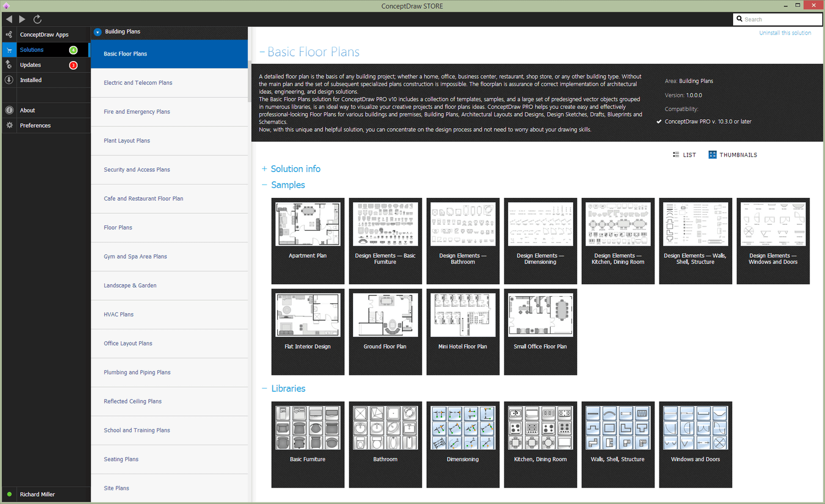Click the ConceptDraw app logo in title bar
The width and height of the screenshot is (825, 504).
[x=6, y=6]
